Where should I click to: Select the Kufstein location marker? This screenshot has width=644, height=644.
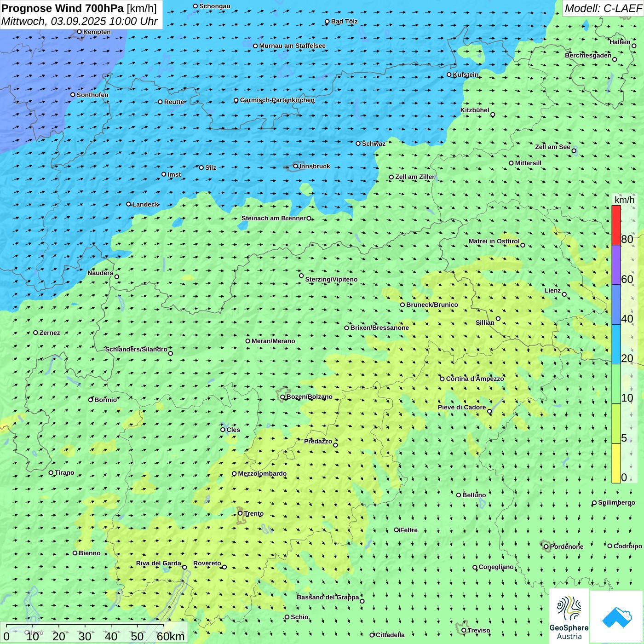click(x=449, y=75)
